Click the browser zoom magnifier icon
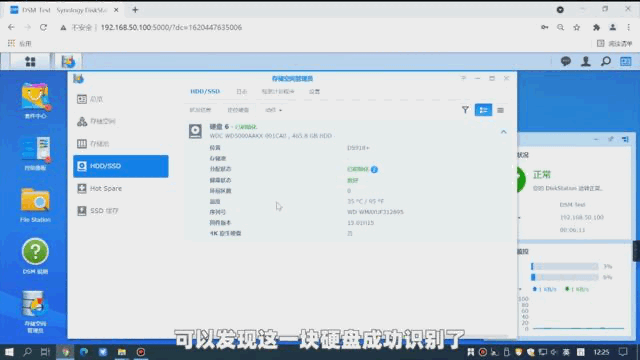The image size is (640, 360). coord(560,27)
